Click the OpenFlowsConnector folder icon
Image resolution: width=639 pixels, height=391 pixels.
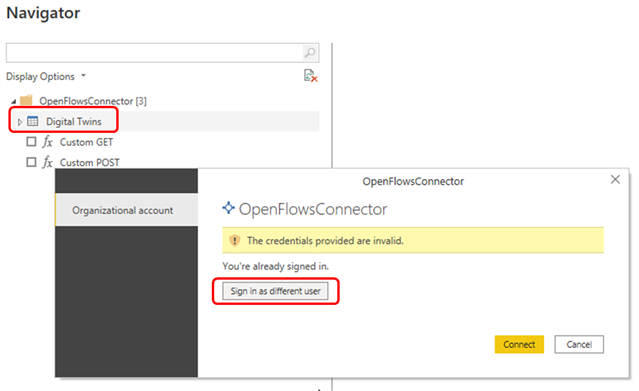[x=26, y=100]
